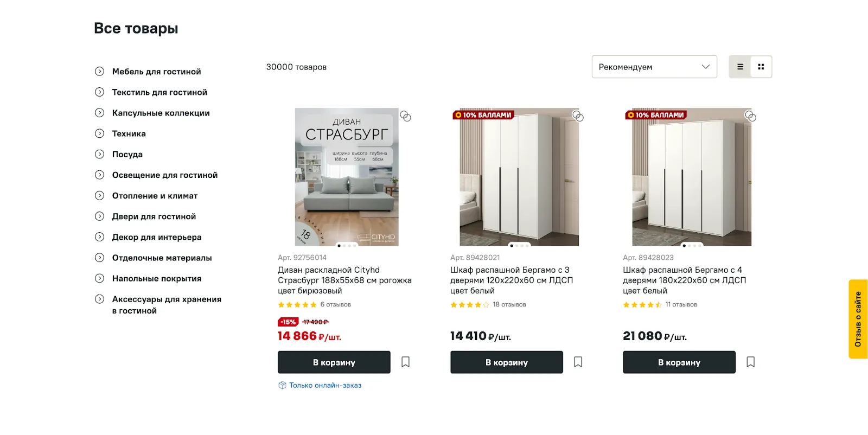Click compare icon on 3-door Бергамо wardrobe
Screen dimensions: 868x435
tap(578, 116)
